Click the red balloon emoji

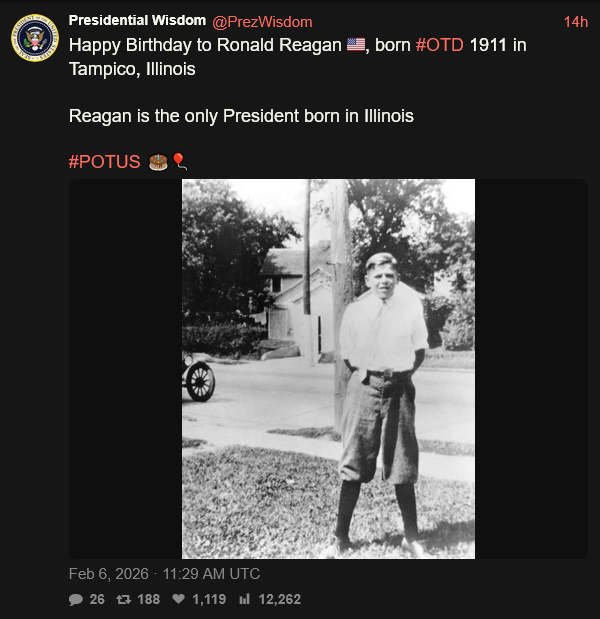point(180,161)
